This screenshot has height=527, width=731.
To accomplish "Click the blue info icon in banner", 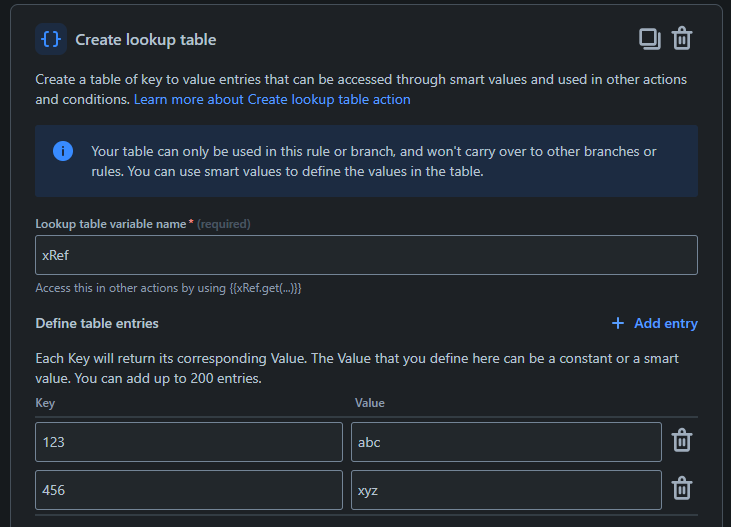I will coord(63,151).
